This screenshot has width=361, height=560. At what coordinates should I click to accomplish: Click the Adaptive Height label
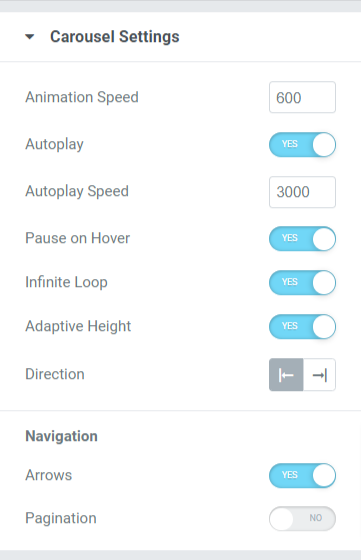point(78,326)
